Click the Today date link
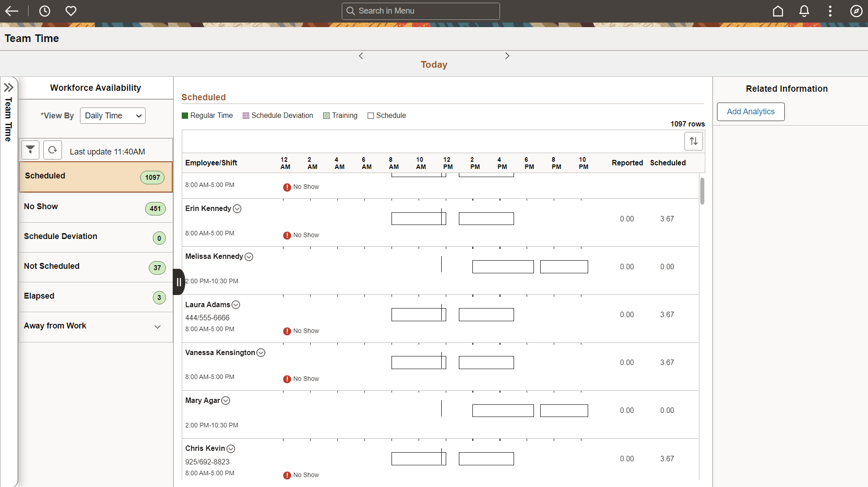Screen dimensions: 868x487 (x=434, y=65)
